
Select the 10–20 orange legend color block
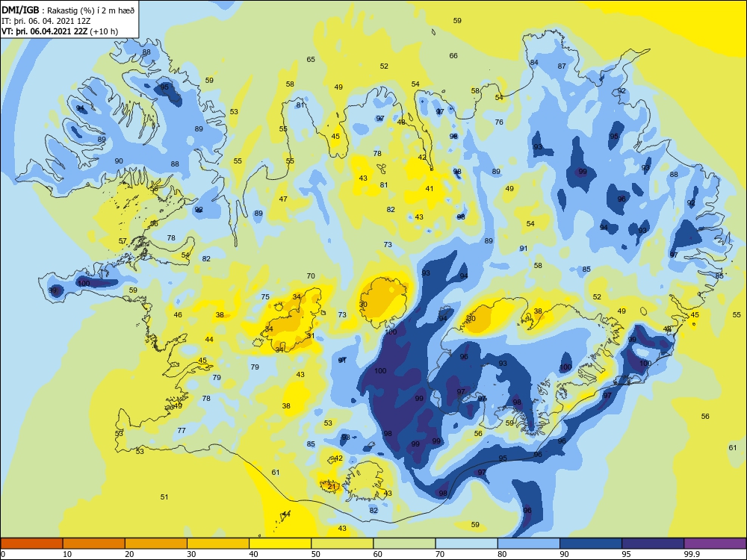click(x=94, y=544)
